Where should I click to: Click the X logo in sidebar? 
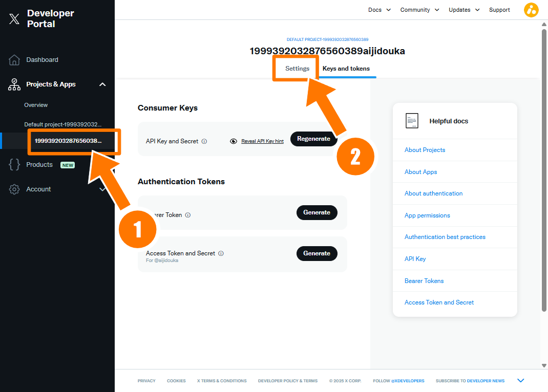[x=14, y=19]
